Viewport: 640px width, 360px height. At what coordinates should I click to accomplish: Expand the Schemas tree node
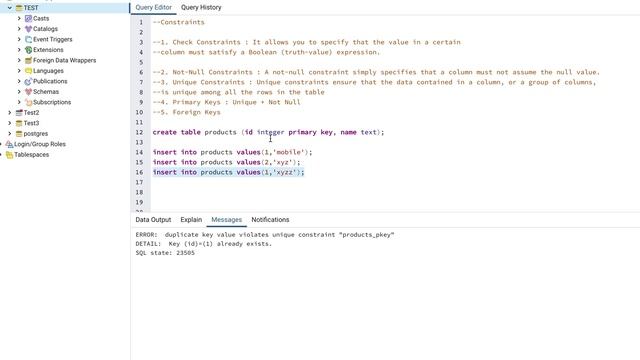tap(19, 92)
